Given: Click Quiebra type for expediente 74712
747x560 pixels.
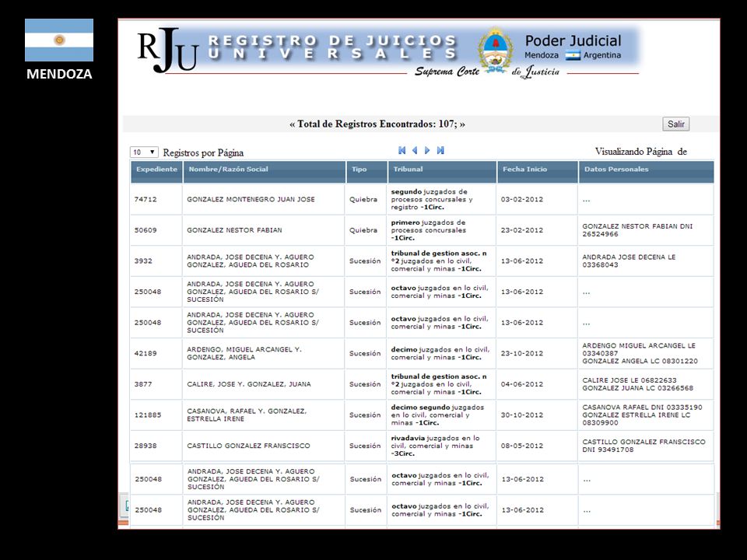Looking at the screenshot, I should pyautogui.click(x=363, y=200).
